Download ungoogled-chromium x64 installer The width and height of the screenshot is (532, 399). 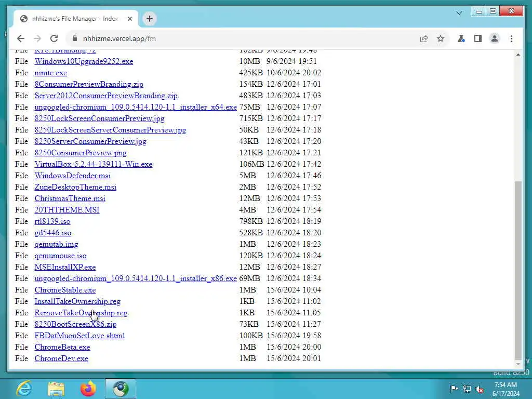[136, 107]
